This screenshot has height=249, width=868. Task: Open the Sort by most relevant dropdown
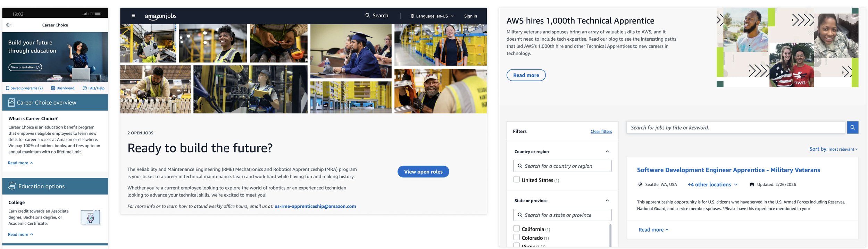(x=833, y=149)
